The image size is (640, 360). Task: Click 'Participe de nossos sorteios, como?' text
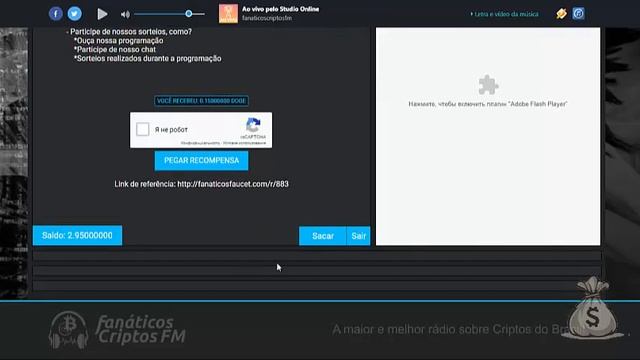(131, 32)
